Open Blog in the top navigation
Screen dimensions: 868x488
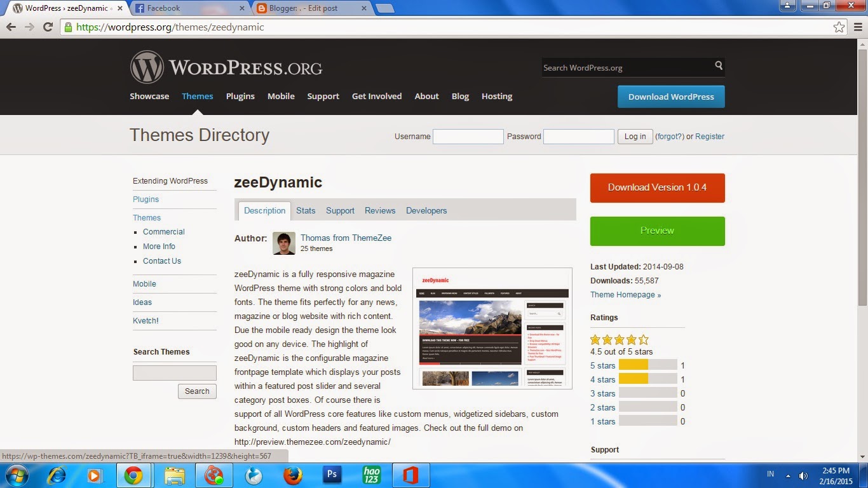460,97
